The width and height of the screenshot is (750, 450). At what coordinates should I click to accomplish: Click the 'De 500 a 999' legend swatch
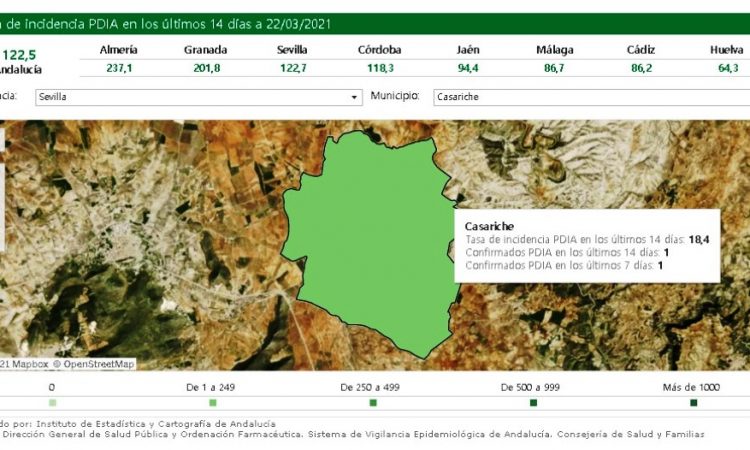(533, 403)
